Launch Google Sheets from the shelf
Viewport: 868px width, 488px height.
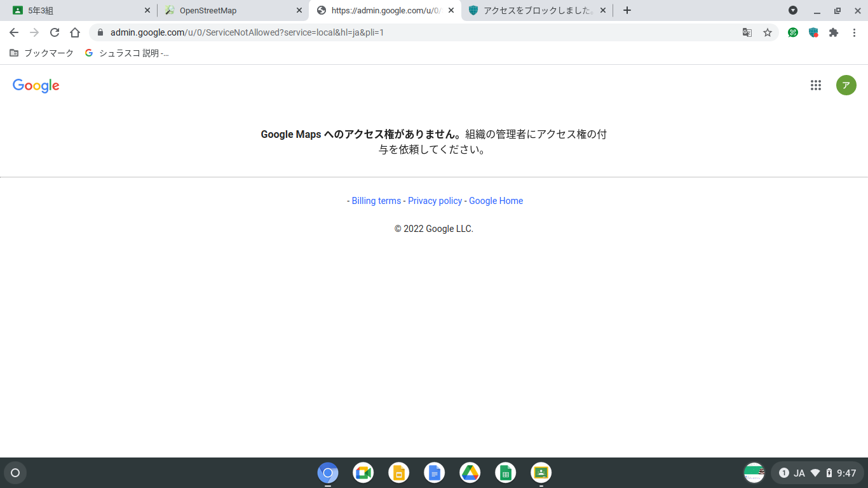coord(505,473)
